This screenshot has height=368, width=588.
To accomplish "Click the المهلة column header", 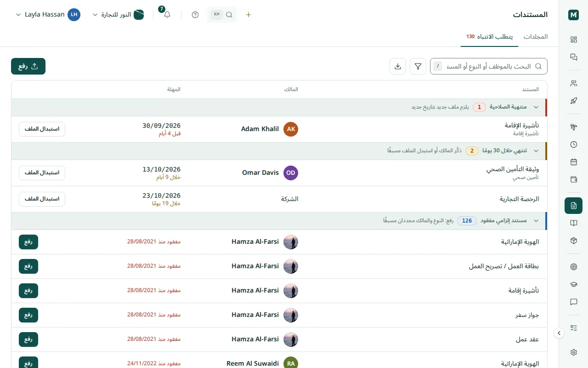I will tap(174, 89).
